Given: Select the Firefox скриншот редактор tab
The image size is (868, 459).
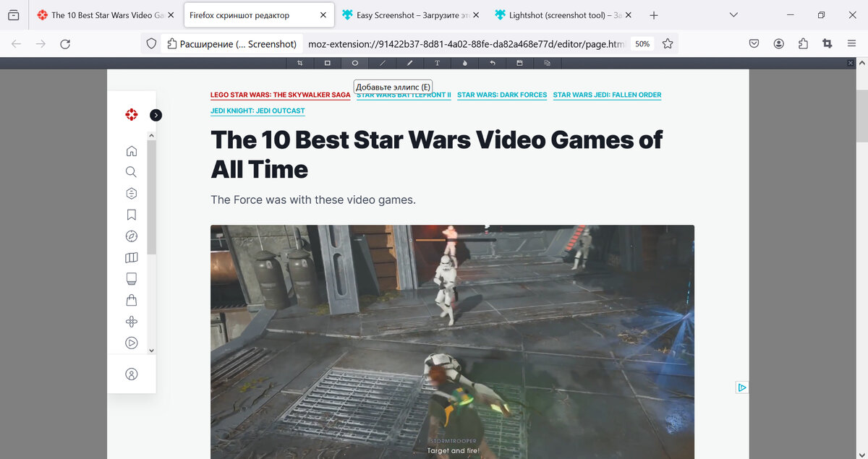Looking at the screenshot, I should click(x=259, y=15).
